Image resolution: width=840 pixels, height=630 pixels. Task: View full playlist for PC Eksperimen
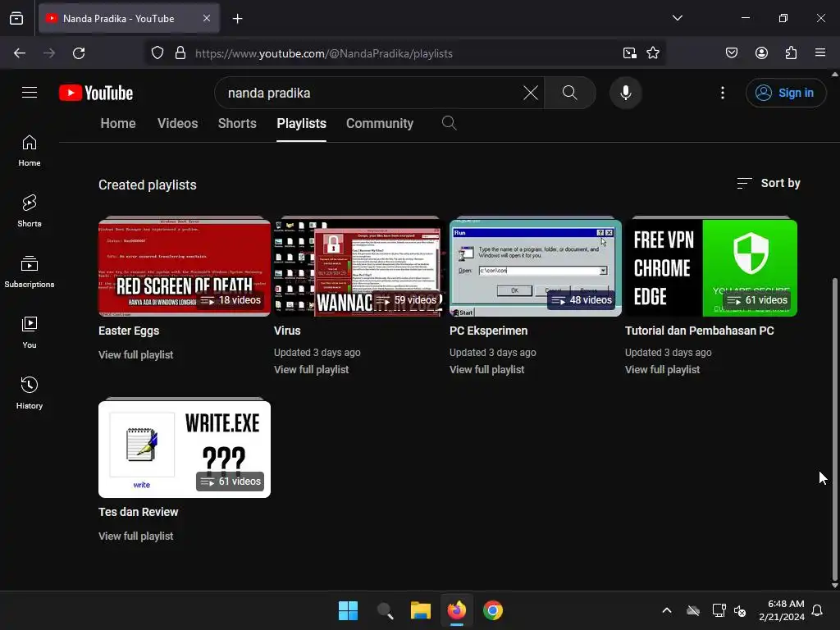(487, 370)
